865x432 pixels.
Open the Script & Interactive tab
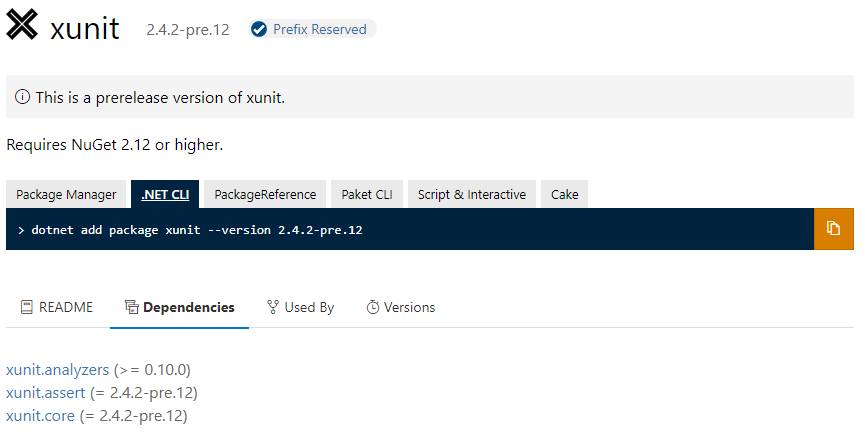point(472,194)
